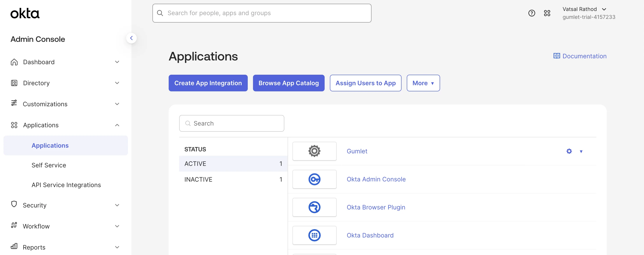This screenshot has height=255, width=644.
Task: Open Self Service in the sidebar
Action: (x=49, y=165)
